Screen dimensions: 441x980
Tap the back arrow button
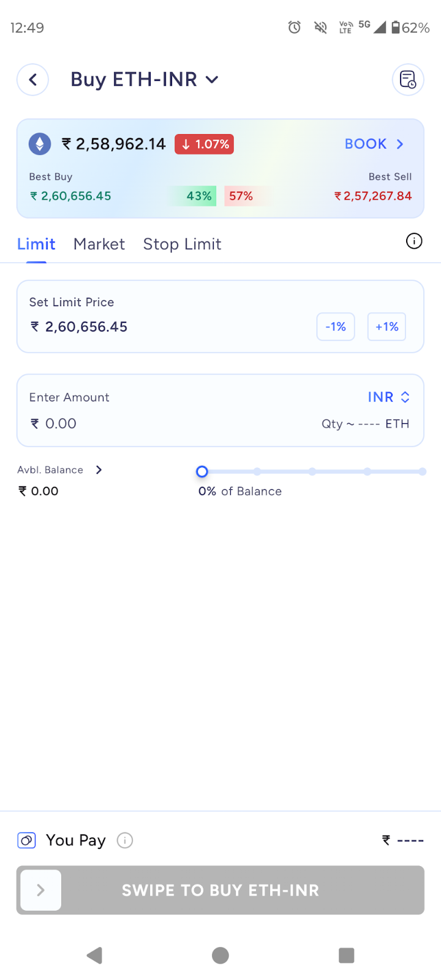[32, 80]
